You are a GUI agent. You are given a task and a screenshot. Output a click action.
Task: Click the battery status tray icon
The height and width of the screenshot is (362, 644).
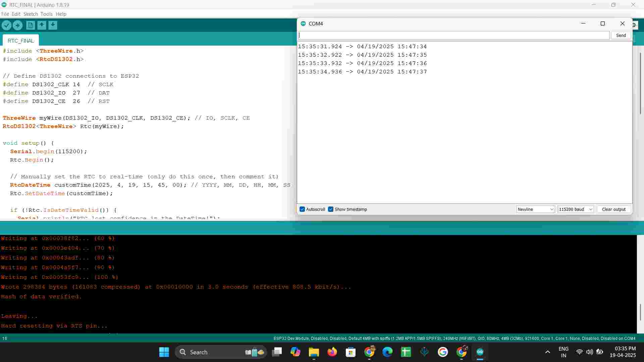600,352
